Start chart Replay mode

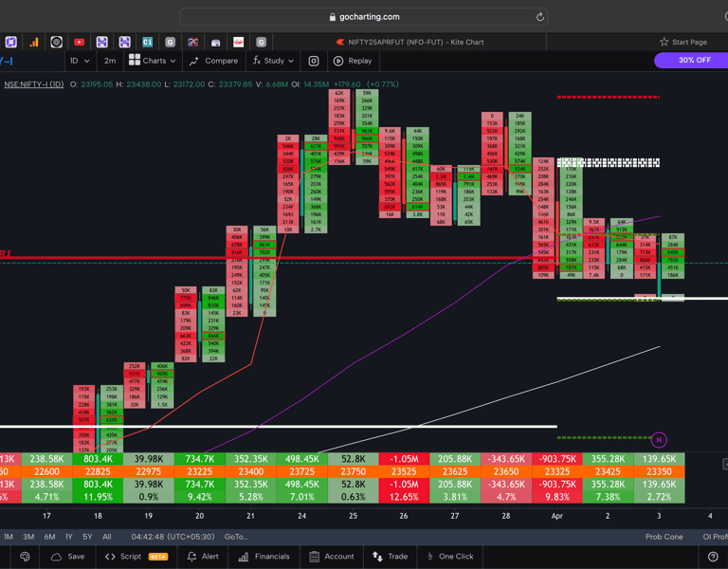pos(353,61)
